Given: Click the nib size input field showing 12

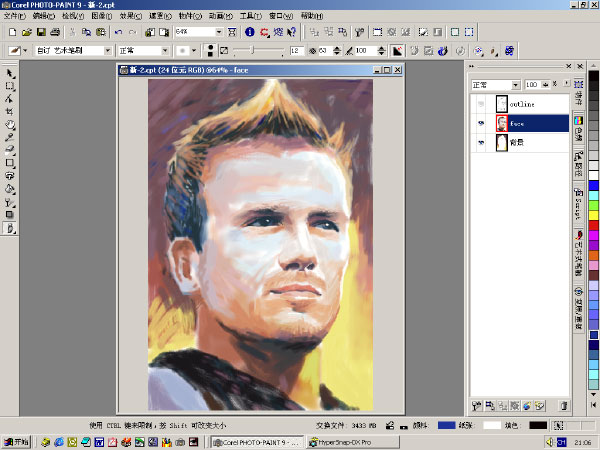Looking at the screenshot, I should (297, 51).
